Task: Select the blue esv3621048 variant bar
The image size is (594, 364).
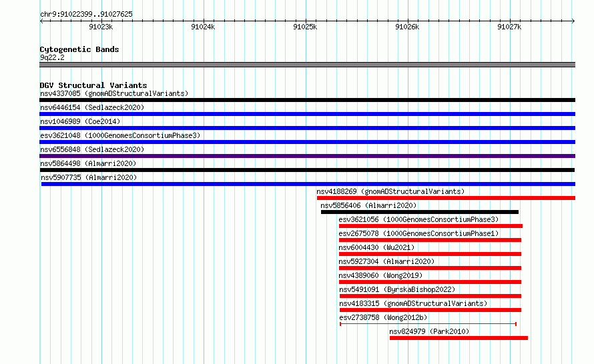Action: [307, 142]
